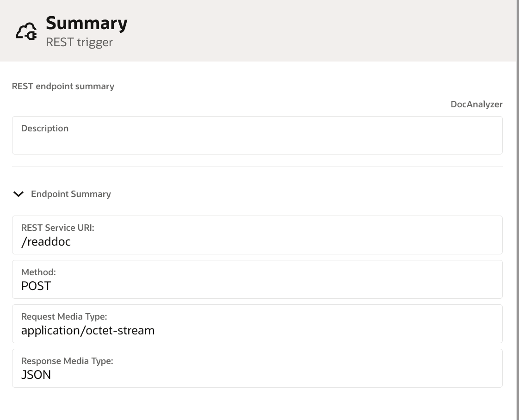Click the REST endpoint summary label
Image resolution: width=519 pixels, height=420 pixels.
63,86
